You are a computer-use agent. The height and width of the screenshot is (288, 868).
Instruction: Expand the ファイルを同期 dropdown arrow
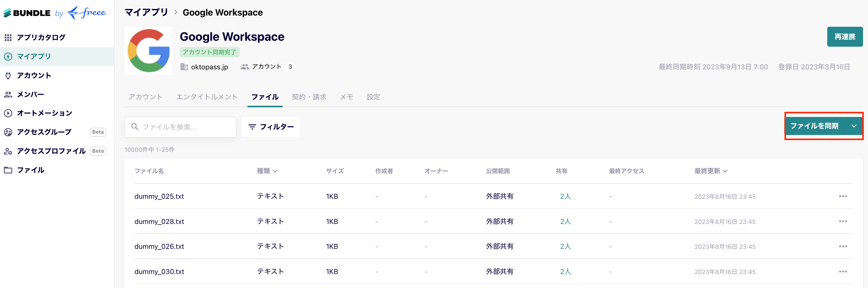pyautogui.click(x=854, y=126)
